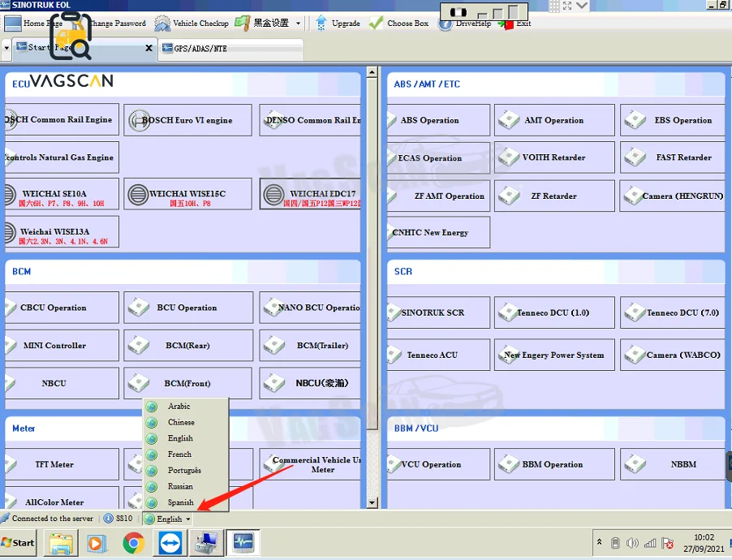Choose French in the language menu
Image resolution: width=732 pixels, height=560 pixels.
coord(179,454)
